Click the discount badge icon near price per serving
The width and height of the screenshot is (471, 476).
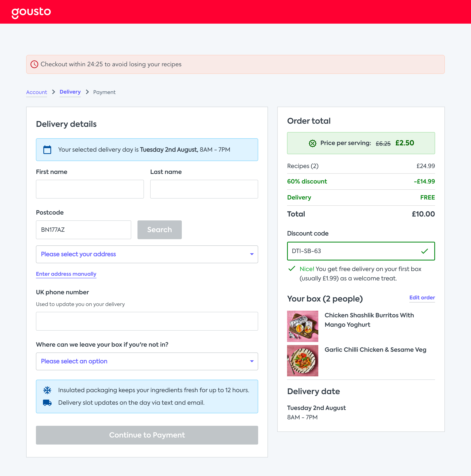click(312, 143)
